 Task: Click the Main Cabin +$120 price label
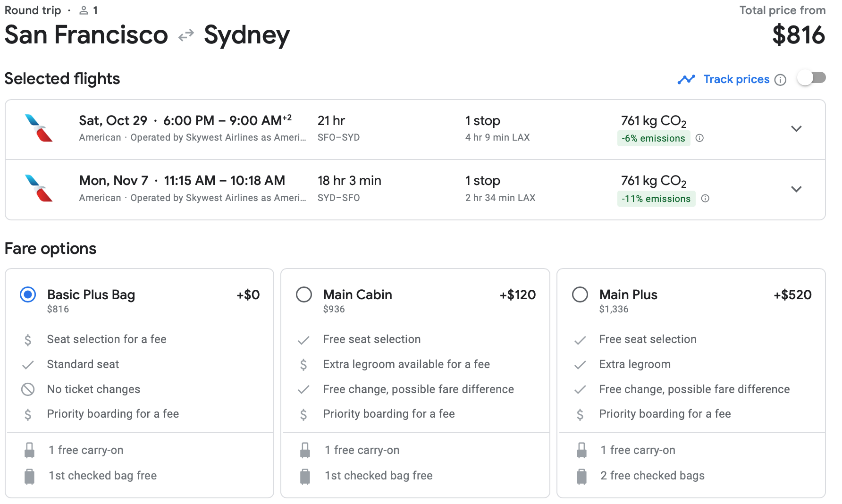pos(517,295)
